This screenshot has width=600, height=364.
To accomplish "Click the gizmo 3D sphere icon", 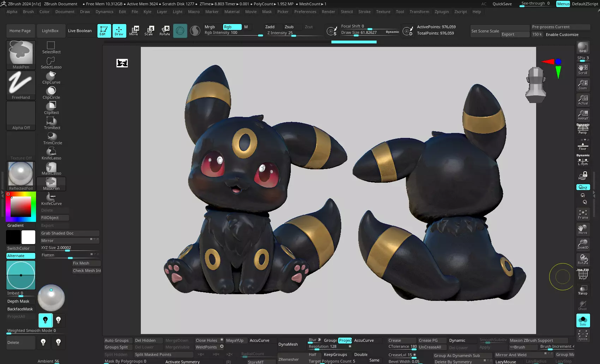I will coord(180,31).
